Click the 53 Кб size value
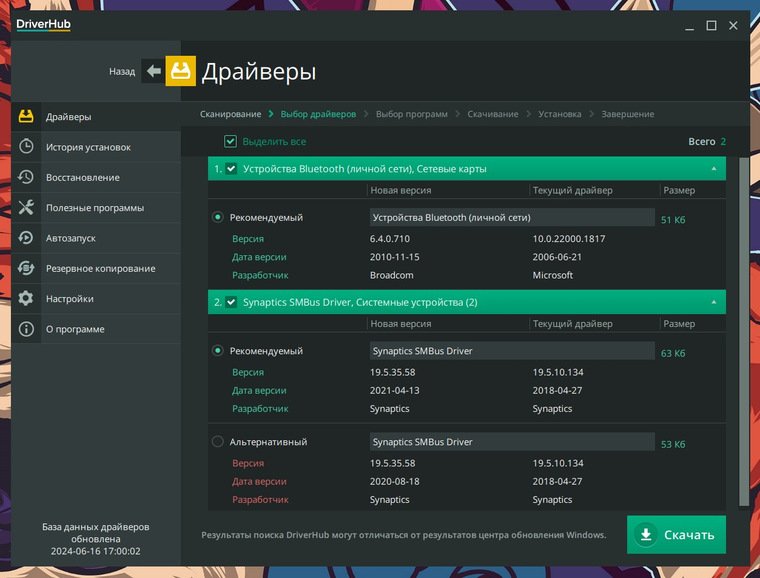The image size is (760, 578). pos(673,444)
